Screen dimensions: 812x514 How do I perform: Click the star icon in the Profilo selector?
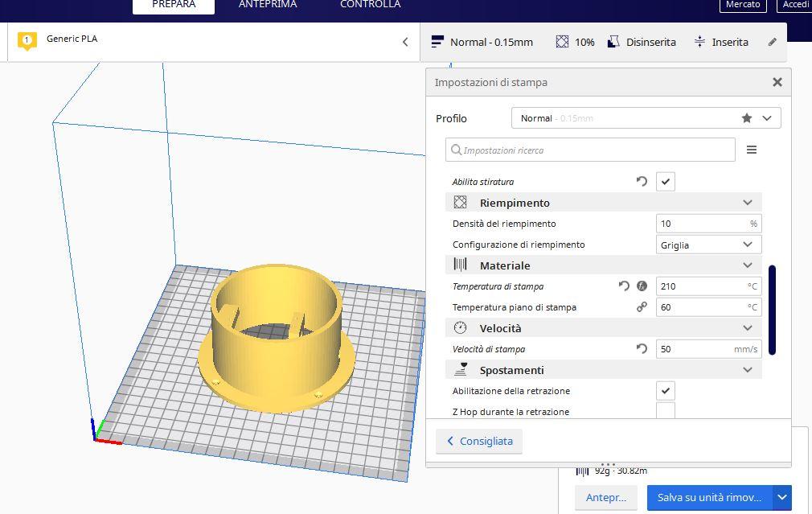(746, 118)
